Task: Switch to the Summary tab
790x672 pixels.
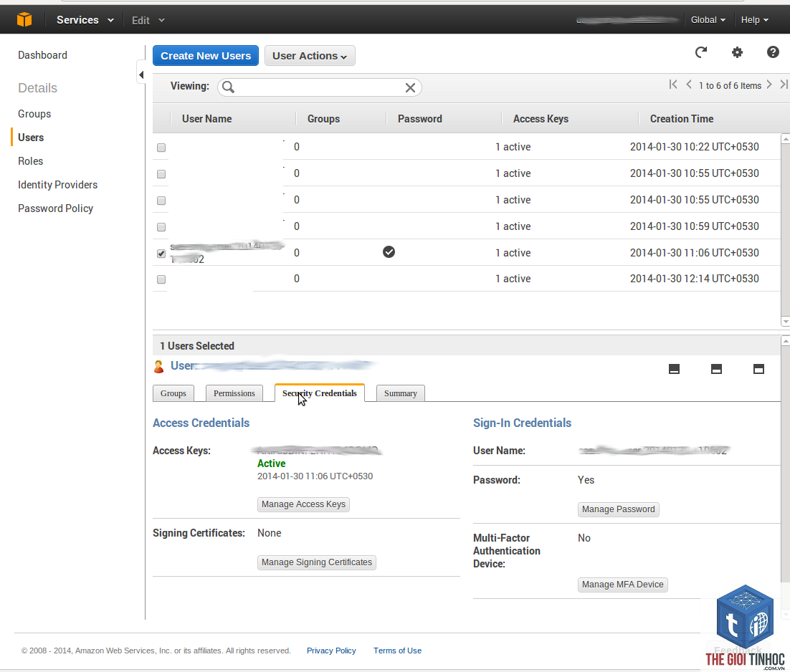Action: [401, 393]
